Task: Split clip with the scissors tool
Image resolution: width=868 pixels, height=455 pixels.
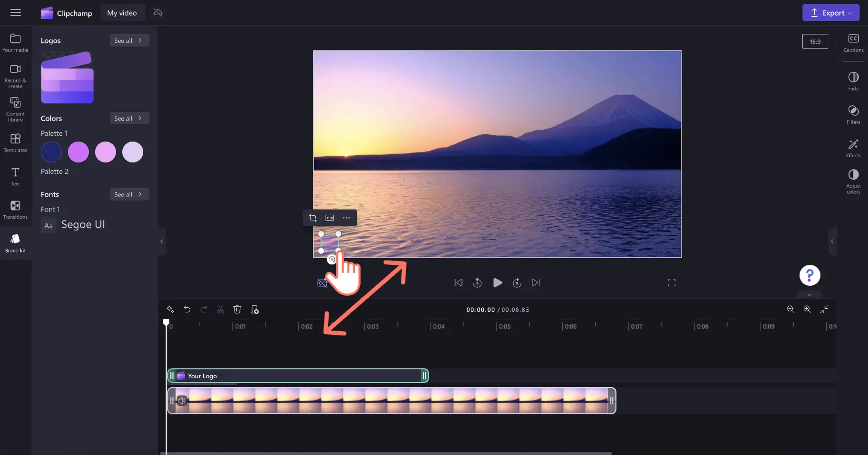Action: (221, 309)
